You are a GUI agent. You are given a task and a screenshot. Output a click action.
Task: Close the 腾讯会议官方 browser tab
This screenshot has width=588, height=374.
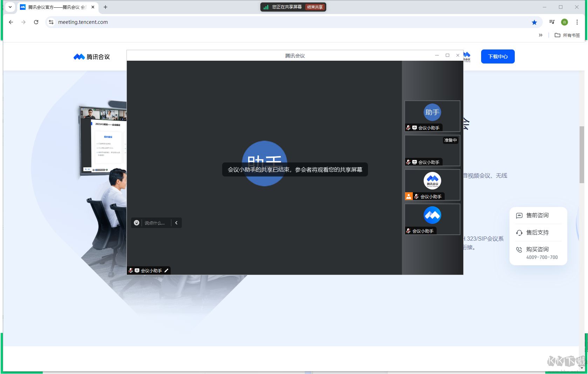point(93,7)
